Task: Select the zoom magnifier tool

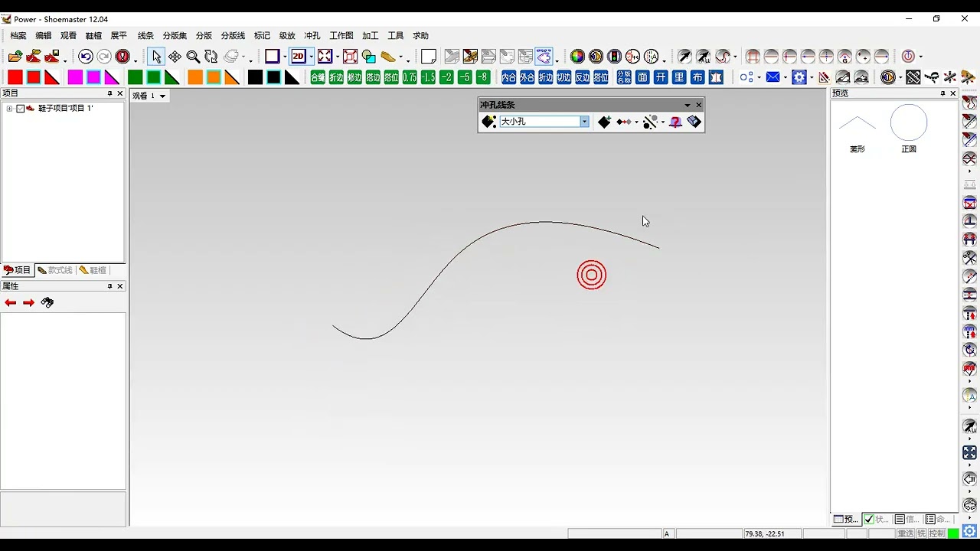Action: click(193, 57)
